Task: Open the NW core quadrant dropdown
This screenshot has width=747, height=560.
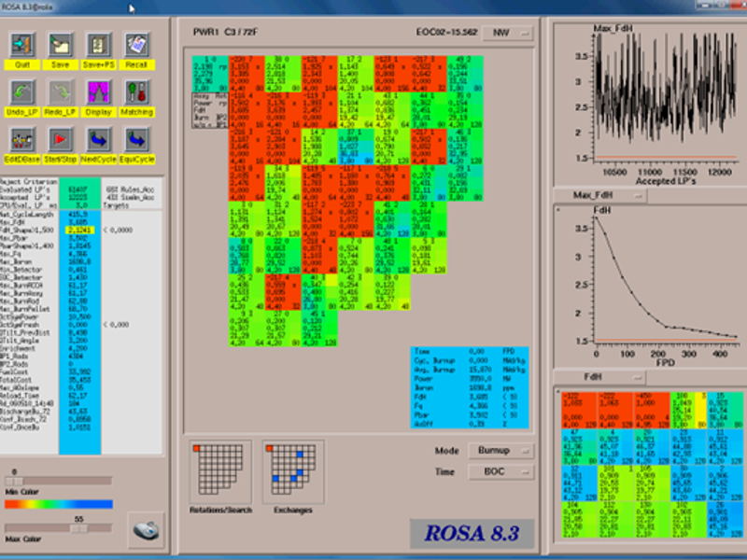Action: [x=507, y=33]
